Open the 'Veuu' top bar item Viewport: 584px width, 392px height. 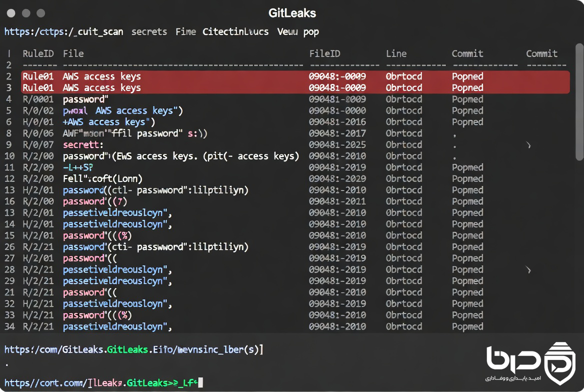(287, 31)
